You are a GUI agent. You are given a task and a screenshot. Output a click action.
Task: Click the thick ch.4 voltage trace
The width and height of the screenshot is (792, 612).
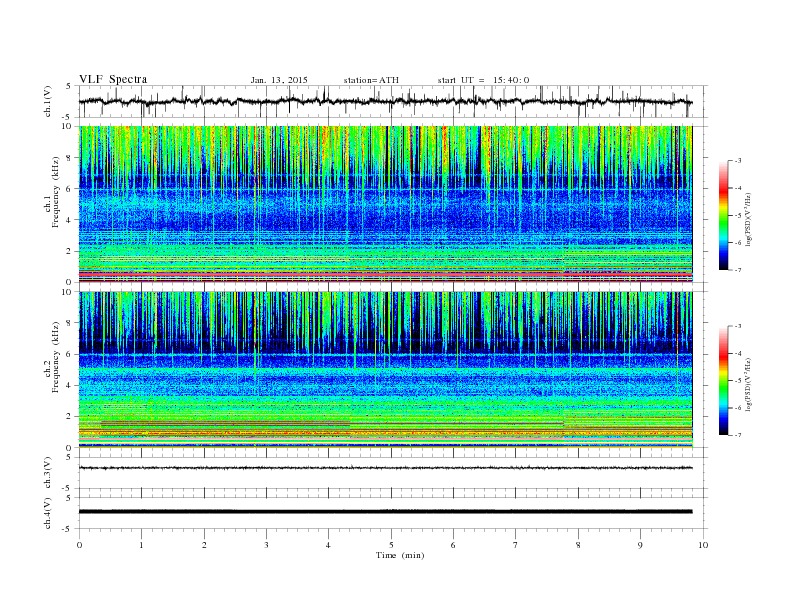click(x=385, y=512)
